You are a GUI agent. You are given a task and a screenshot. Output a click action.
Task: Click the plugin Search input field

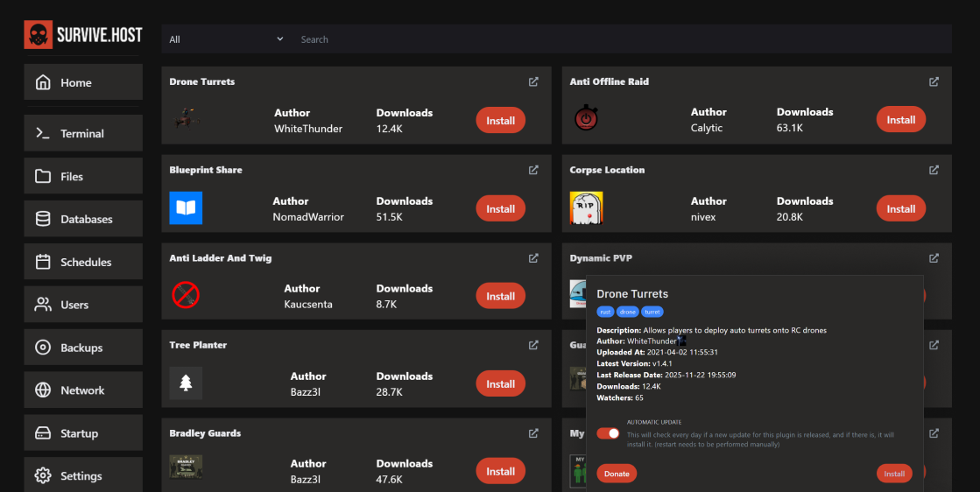(x=613, y=39)
